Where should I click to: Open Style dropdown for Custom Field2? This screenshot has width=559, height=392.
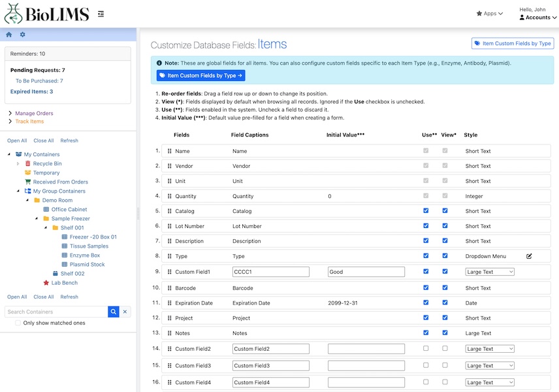pyautogui.click(x=490, y=349)
